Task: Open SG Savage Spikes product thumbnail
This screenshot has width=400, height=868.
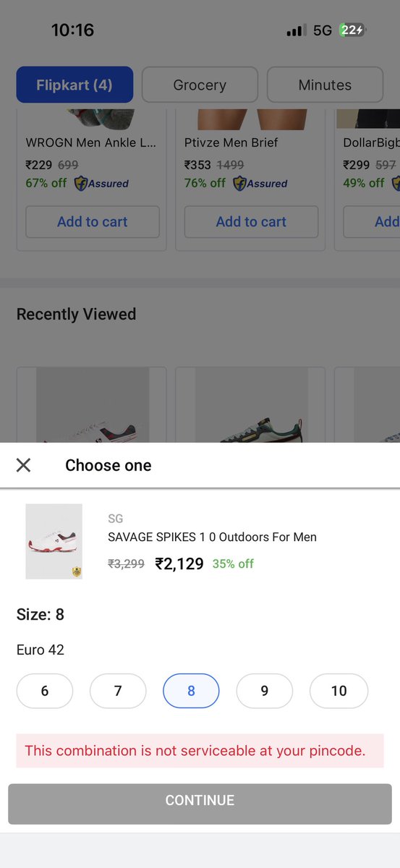Action: click(54, 541)
